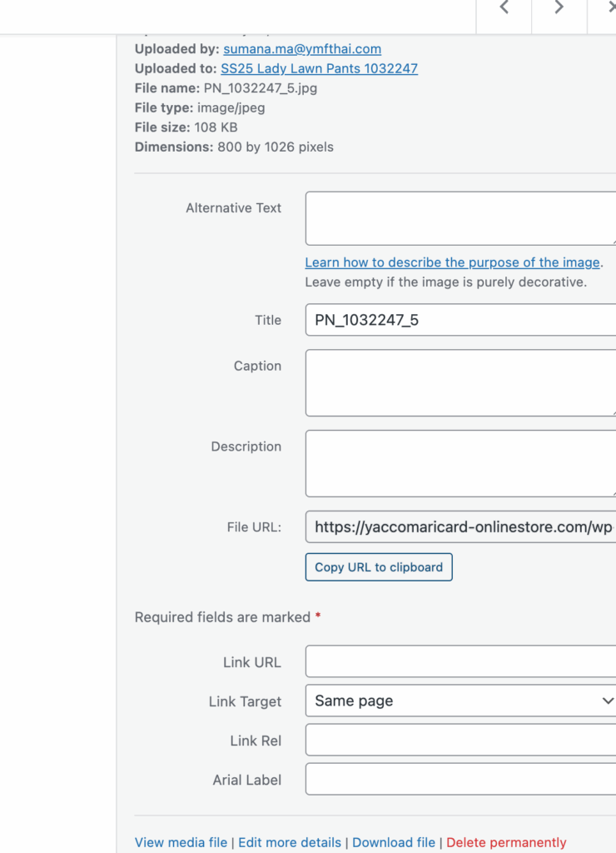
Task: Open the Learn how to describe image link
Action: tap(452, 262)
